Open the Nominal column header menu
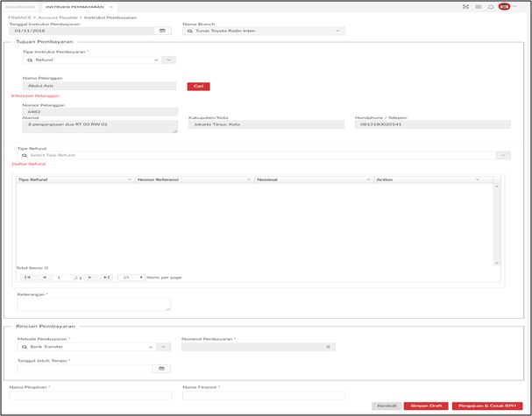The width and height of the screenshot is (532, 416). (368, 180)
